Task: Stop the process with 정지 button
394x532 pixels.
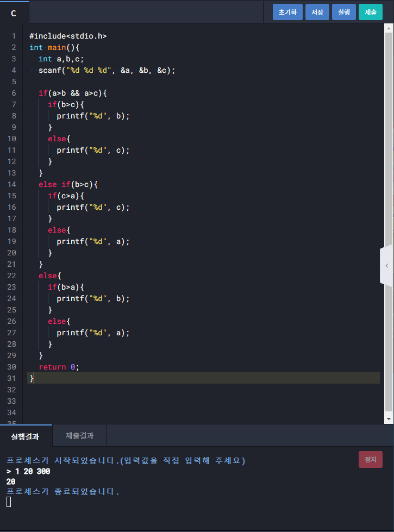Action: [370, 459]
